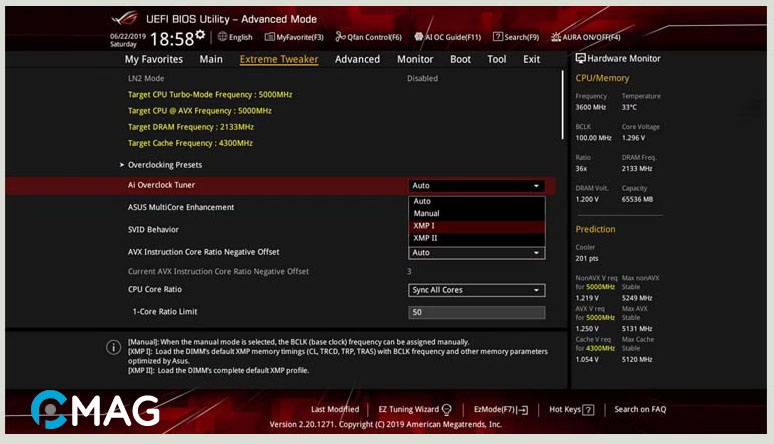Click Target Cache Frequency 4300MHz text
774x444 pixels.
click(191, 143)
